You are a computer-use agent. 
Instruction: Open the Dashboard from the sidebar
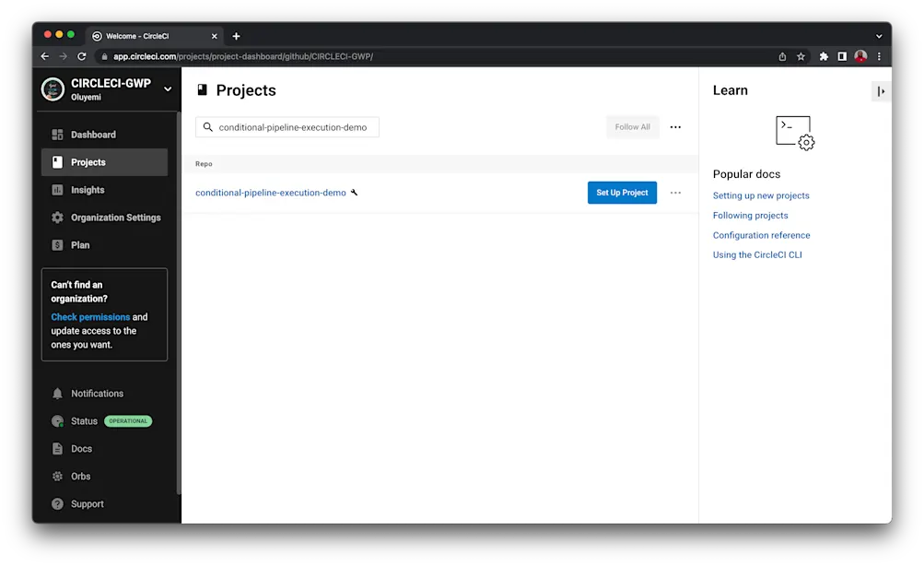(92, 134)
